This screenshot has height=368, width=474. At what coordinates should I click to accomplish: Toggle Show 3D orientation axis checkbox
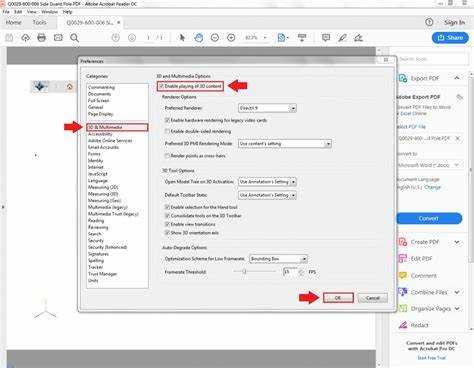[x=167, y=233]
